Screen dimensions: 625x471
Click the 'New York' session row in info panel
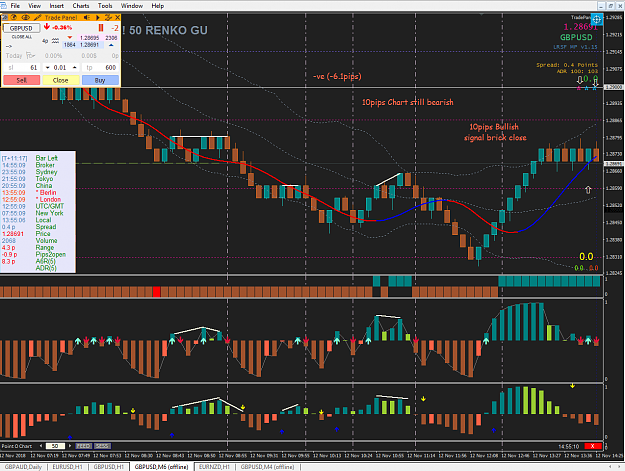coord(33,213)
